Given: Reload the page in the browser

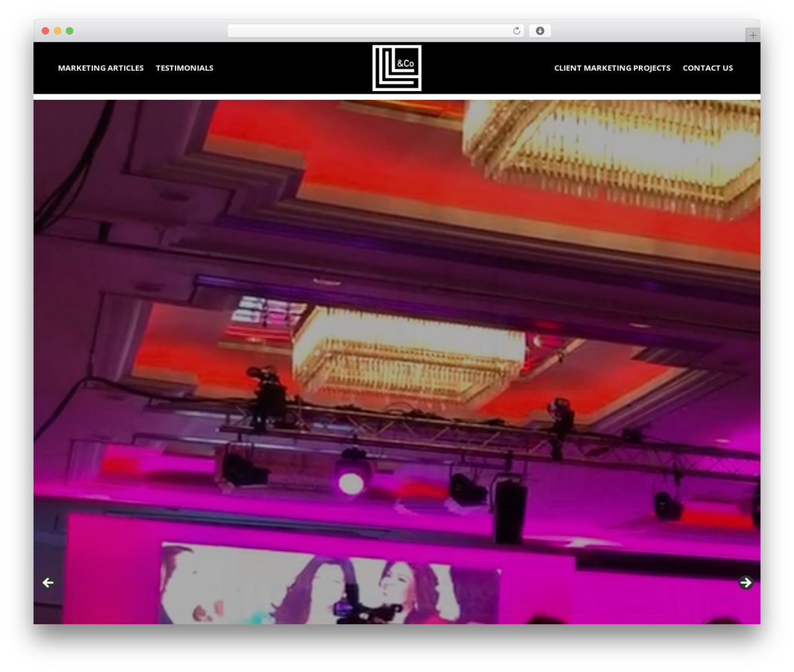Looking at the screenshot, I should 516,31.
